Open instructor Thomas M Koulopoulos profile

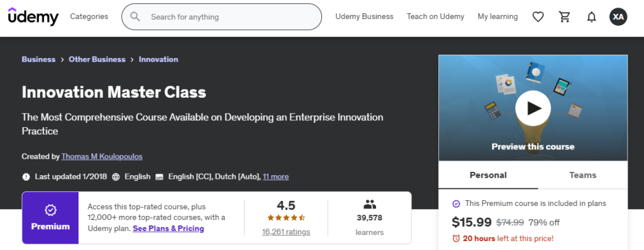click(102, 157)
